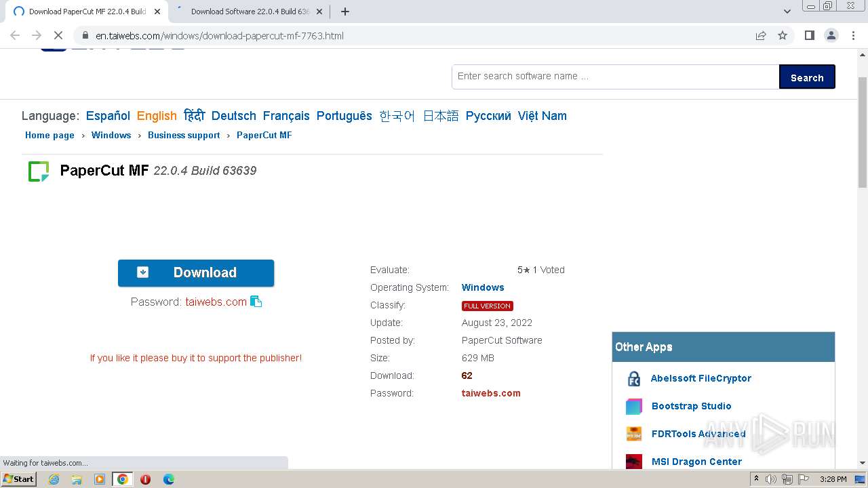Select Deutsch language
This screenshot has height=488, width=868.
234,116
